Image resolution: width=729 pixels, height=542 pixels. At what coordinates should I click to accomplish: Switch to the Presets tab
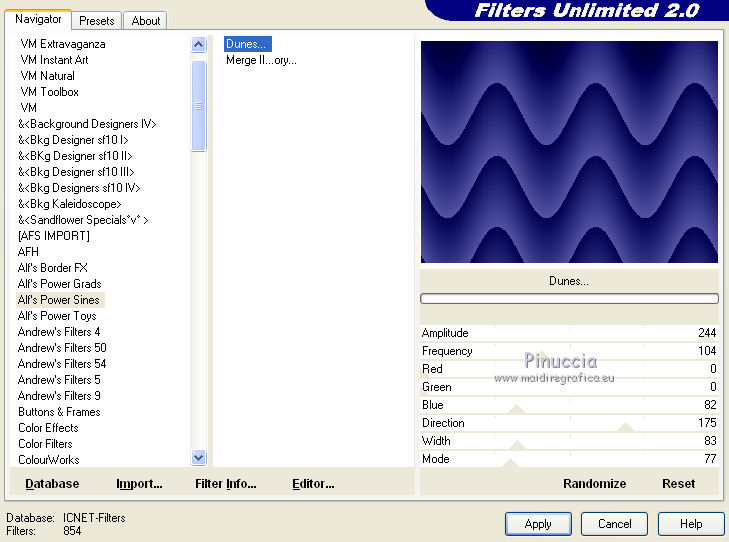coord(96,21)
